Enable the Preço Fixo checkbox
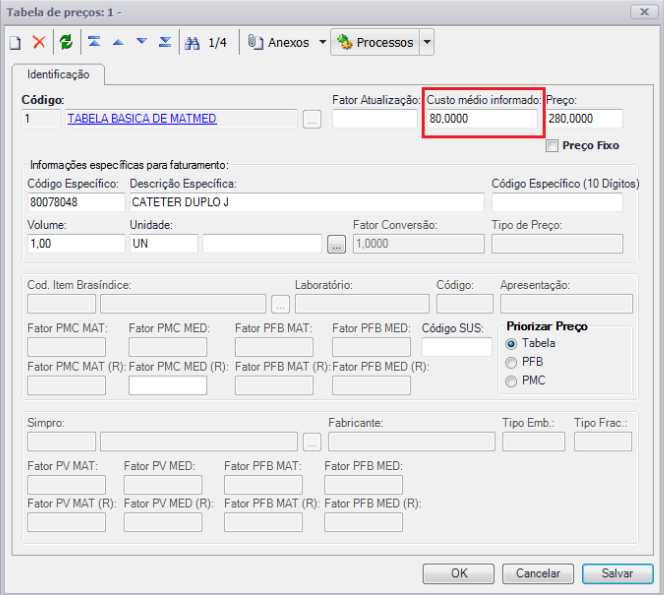This screenshot has height=595, width=664. pos(552,146)
